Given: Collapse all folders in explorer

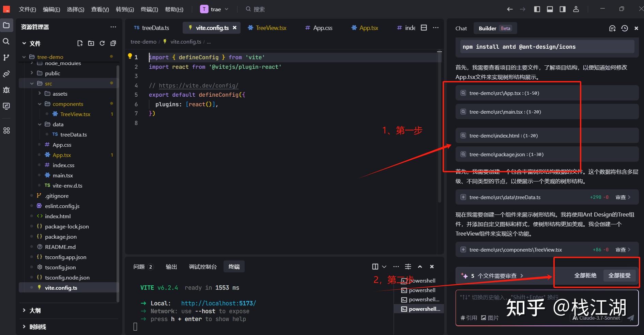Looking at the screenshot, I should [x=113, y=43].
